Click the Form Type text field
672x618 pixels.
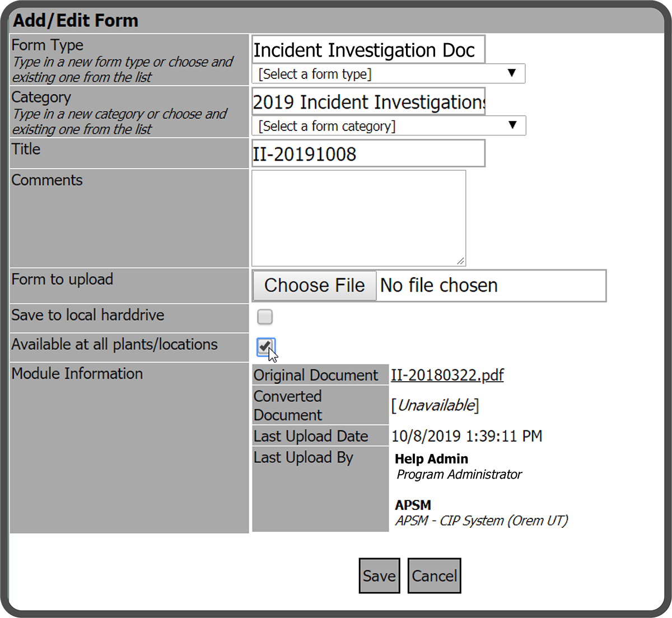[x=368, y=50]
